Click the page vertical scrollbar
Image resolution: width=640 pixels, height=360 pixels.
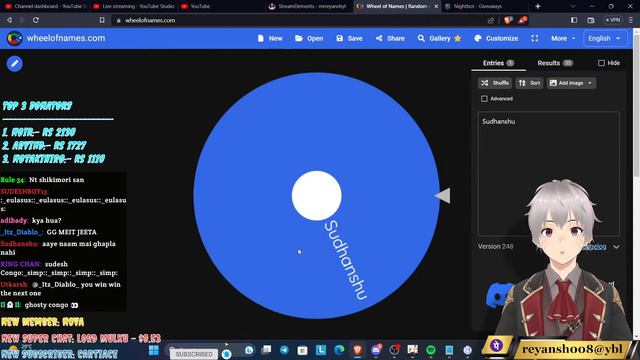click(x=636, y=106)
